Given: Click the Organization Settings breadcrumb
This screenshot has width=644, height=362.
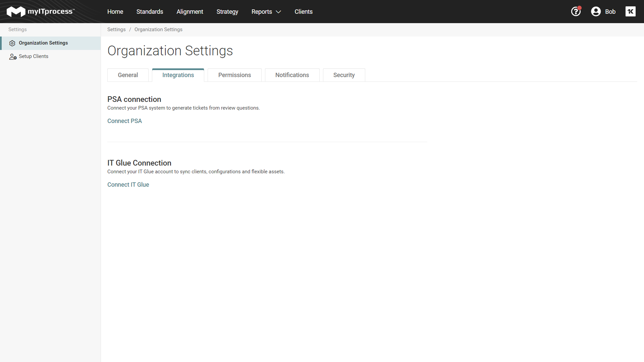Looking at the screenshot, I should pyautogui.click(x=158, y=29).
